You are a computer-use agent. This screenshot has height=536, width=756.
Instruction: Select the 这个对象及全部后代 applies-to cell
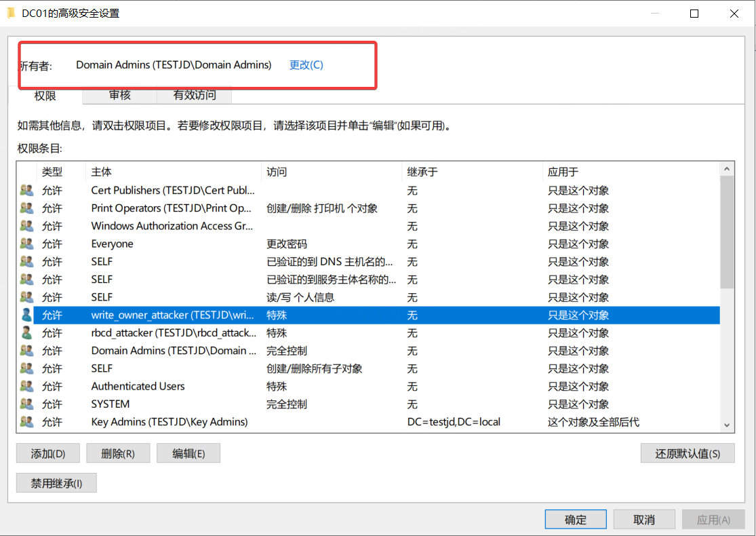[x=593, y=421]
